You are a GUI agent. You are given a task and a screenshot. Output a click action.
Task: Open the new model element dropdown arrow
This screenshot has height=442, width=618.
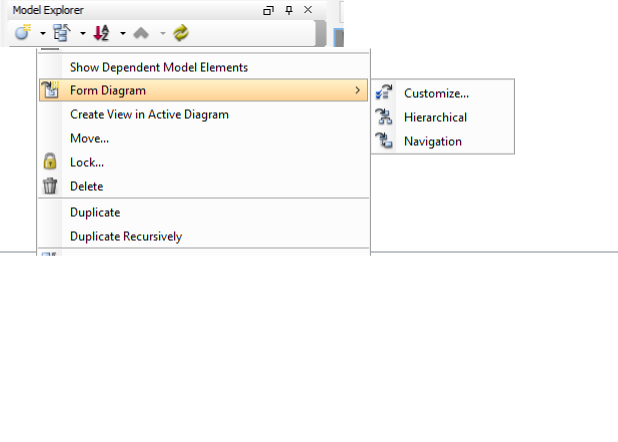point(43,34)
